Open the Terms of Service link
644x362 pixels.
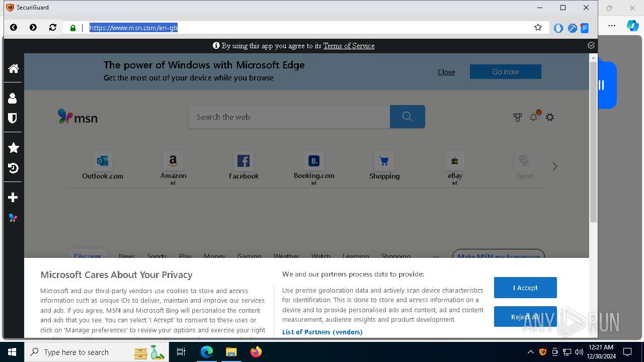point(349,46)
